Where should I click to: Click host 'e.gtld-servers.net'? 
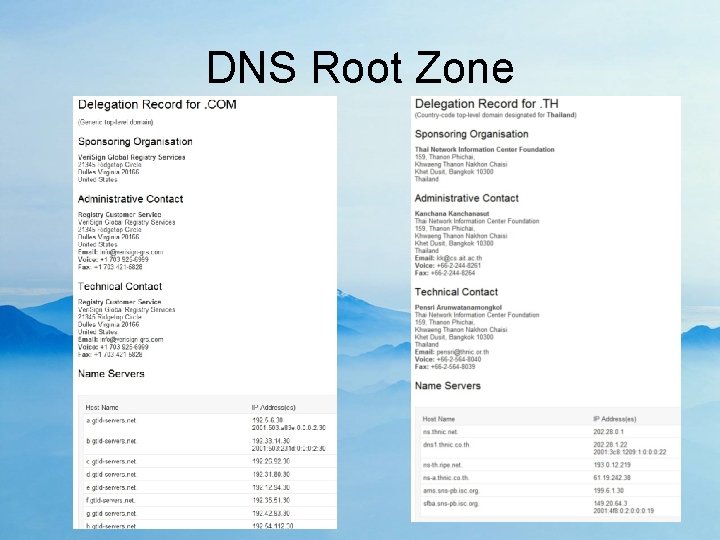click(x=111, y=487)
